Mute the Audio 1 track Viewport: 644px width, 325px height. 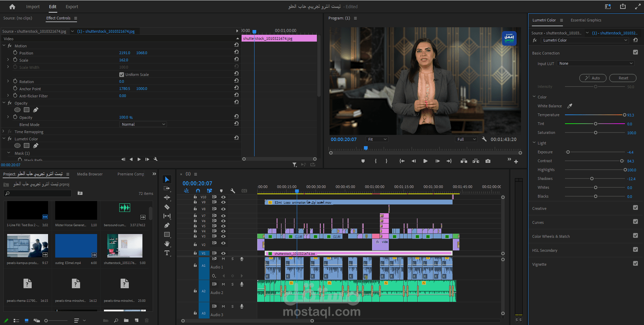(223, 259)
